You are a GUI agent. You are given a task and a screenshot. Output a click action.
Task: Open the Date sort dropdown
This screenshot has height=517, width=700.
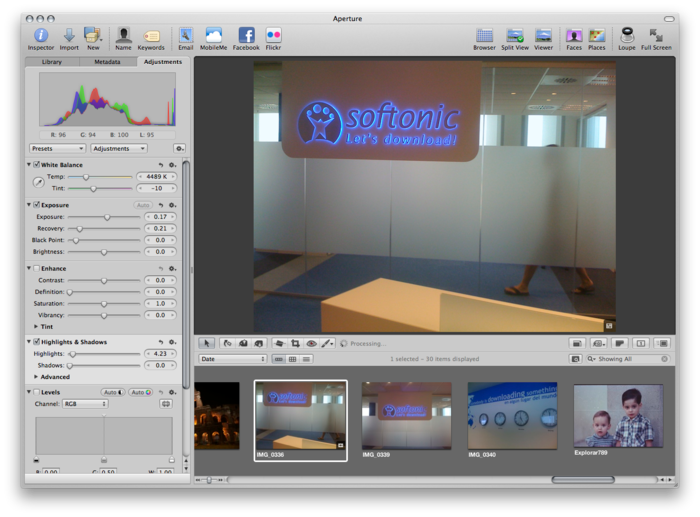233,359
